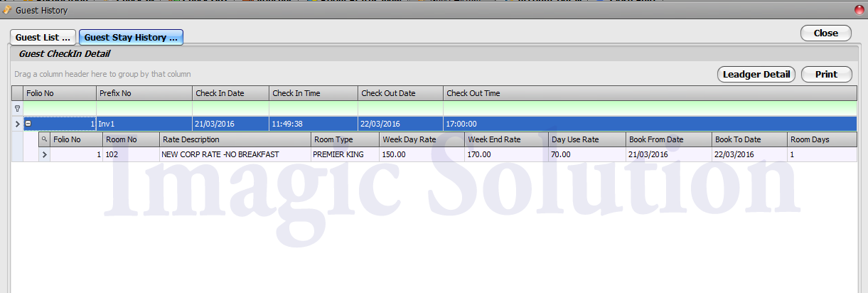Image resolution: width=868 pixels, height=293 pixels.
Task: Sort by Rate Description column header
Action: (235, 139)
